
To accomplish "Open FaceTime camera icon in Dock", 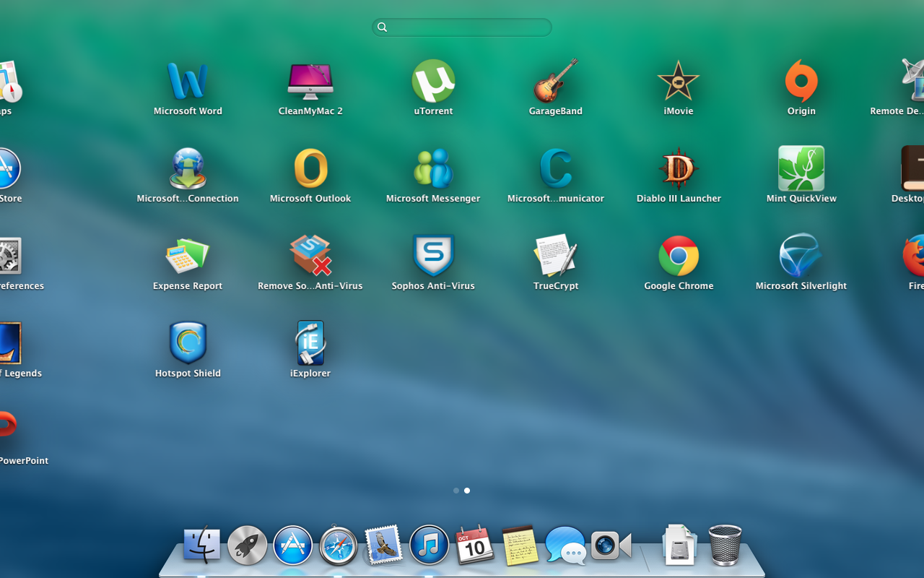I will point(611,545).
